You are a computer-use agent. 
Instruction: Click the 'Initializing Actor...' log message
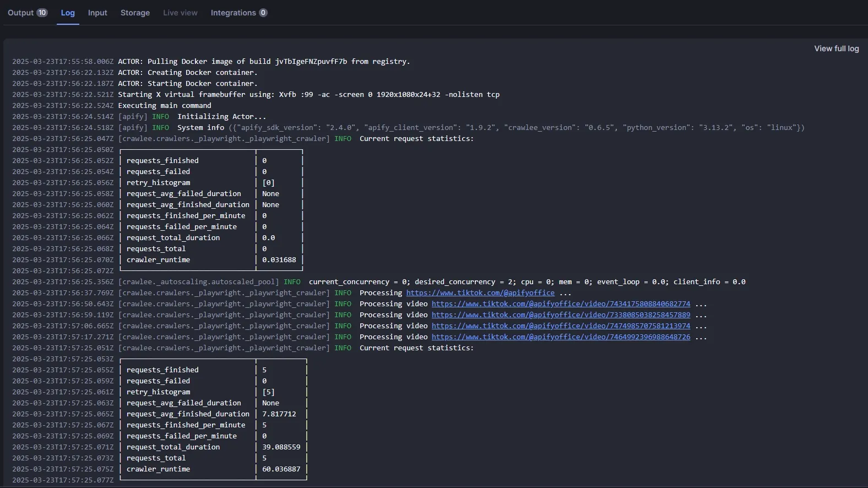click(221, 117)
